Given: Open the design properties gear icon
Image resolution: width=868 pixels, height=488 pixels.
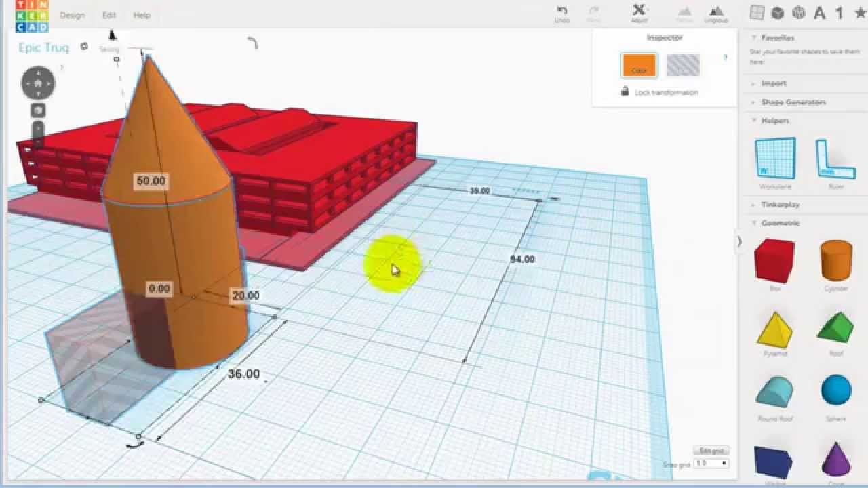Looking at the screenshot, I should 84,47.
